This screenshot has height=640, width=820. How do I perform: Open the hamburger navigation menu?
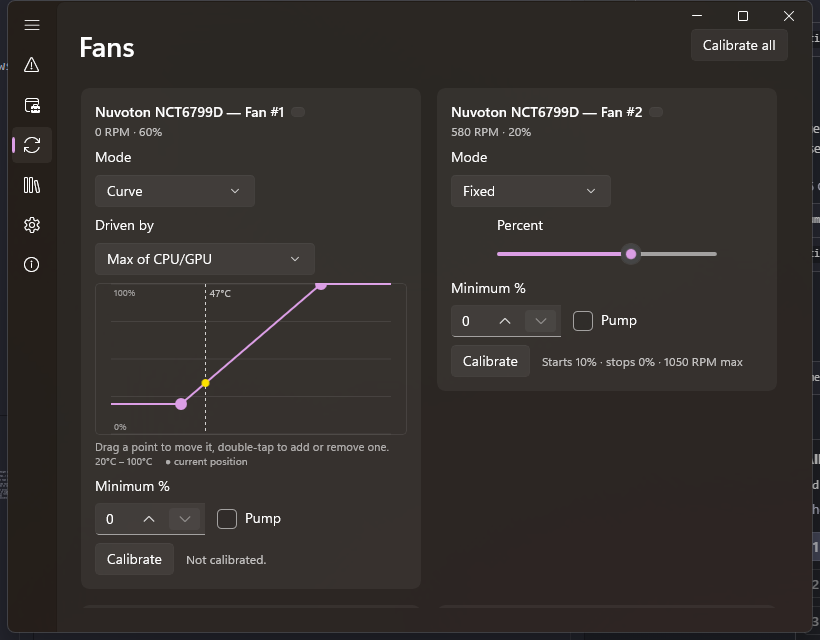point(32,25)
